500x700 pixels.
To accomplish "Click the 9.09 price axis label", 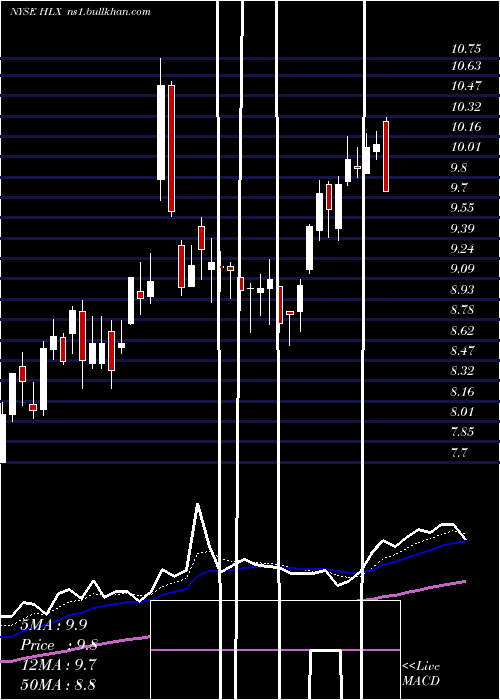I will pos(462,269).
